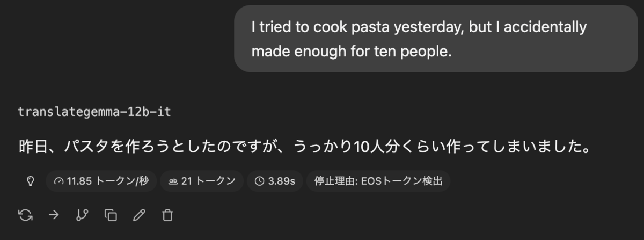This screenshot has height=240, width=644.
Task: Click the clock icon beside 3.89s
Action: pos(259,181)
